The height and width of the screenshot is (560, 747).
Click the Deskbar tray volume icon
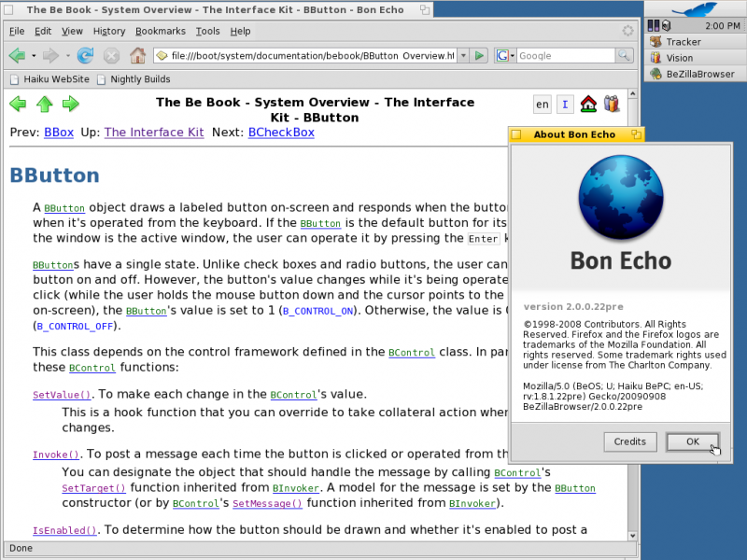coord(666,25)
